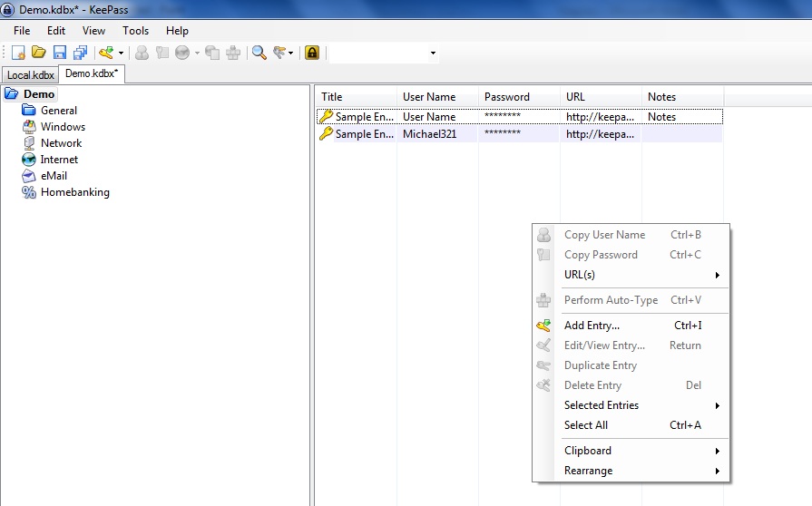This screenshot has width=812, height=506.
Task: Choose Copy User Name in the context menu
Action: point(631,235)
